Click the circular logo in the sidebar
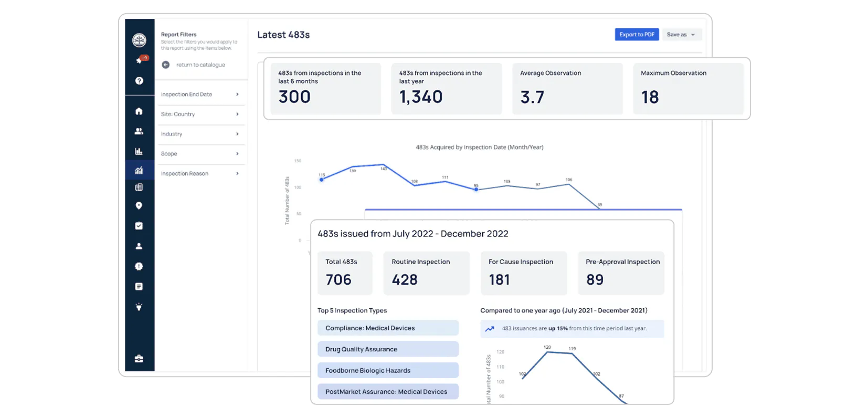This screenshot has width=868, height=417. tap(139, 40)
